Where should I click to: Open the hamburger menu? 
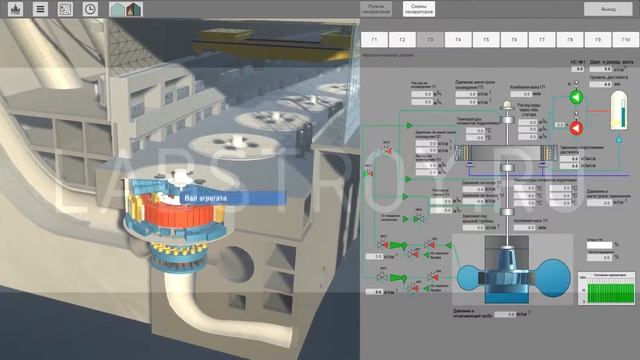pos(40,9)
